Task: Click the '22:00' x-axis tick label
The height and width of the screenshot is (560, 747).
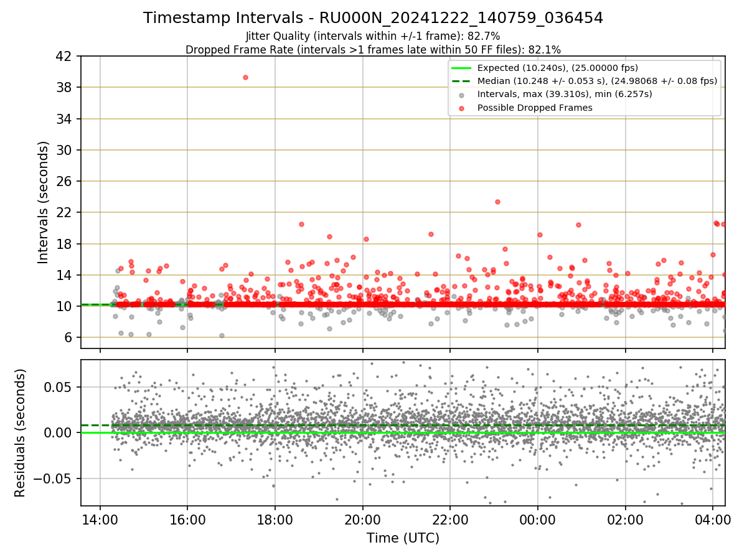Action: [x=450, y=519]
